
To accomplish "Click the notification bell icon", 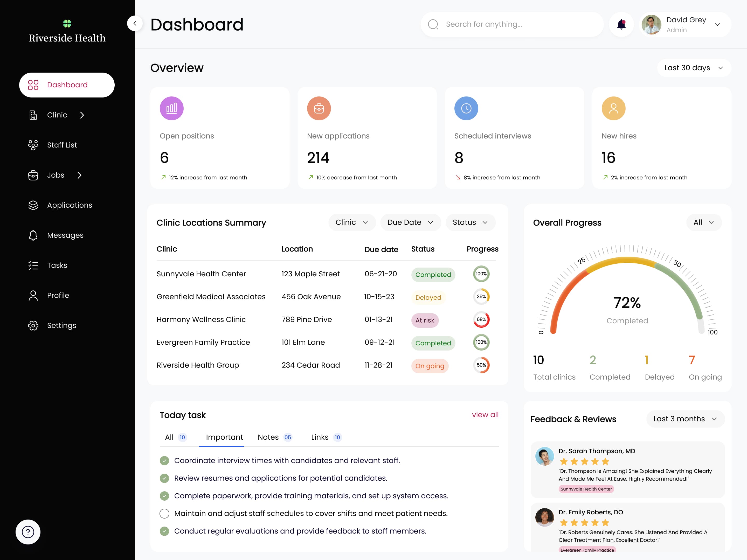I will tap(621, 24).
